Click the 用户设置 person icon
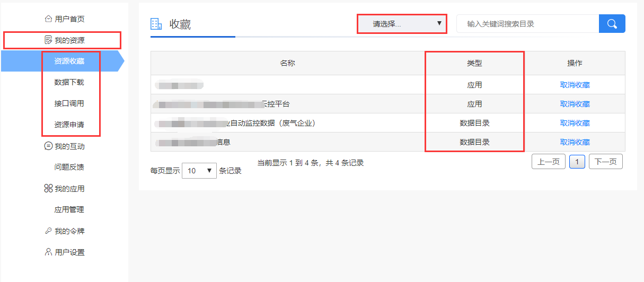 click(x=48, y=252)
